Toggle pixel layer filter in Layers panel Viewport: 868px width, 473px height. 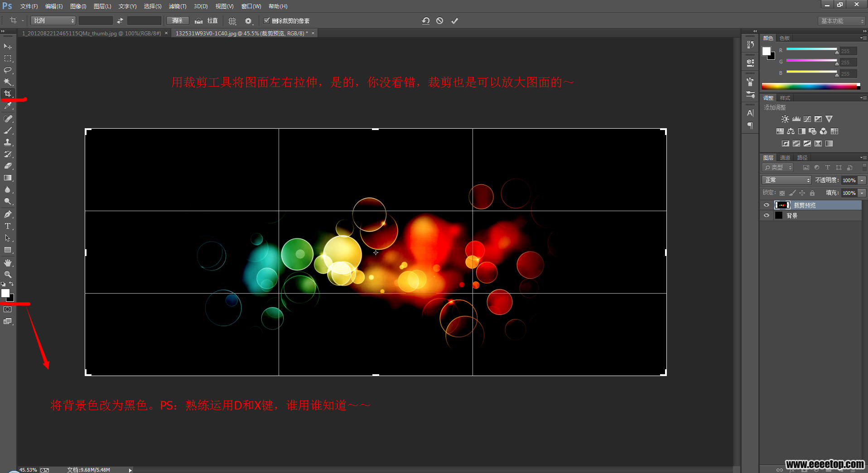(x=806, y=168)
